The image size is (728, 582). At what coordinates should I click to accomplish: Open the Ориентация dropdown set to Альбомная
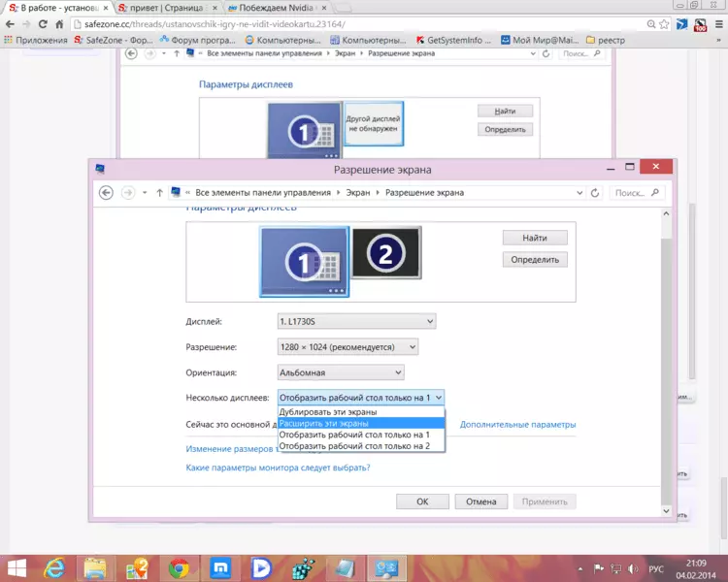[341, 372]
